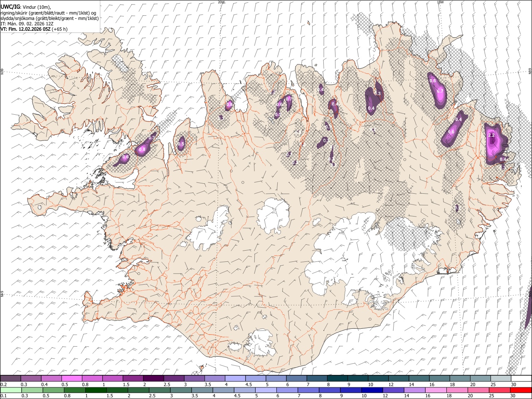Pick the darkest green 1 swatch in bottom legend
The height and width of the screenshot is (399, 532).
pyautogui.click(x=96, y=390)
